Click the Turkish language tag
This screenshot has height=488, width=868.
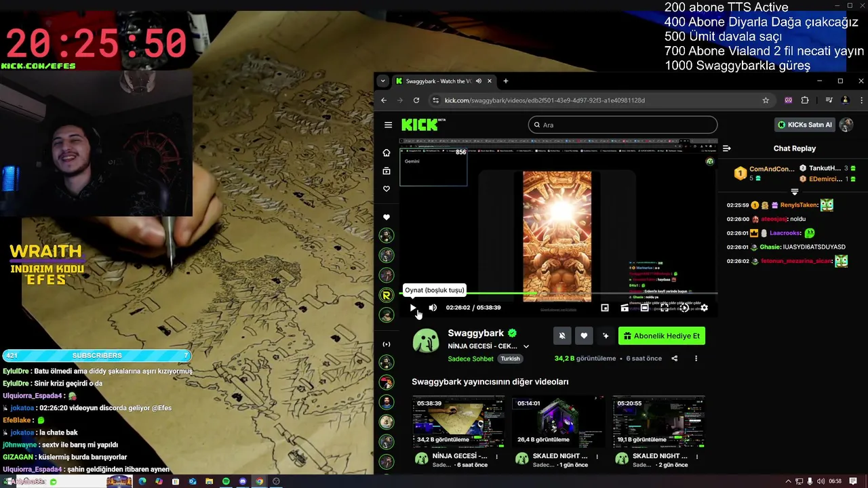511,359
